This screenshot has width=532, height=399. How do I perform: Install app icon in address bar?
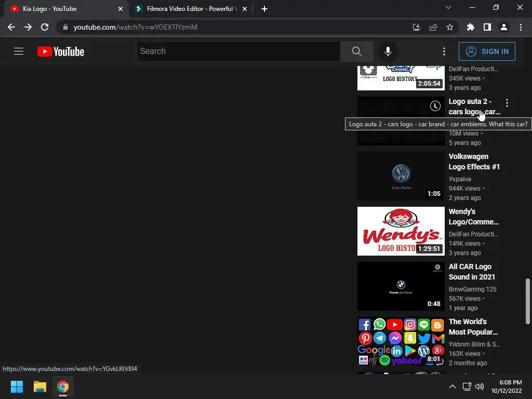(x=416, y=27)
